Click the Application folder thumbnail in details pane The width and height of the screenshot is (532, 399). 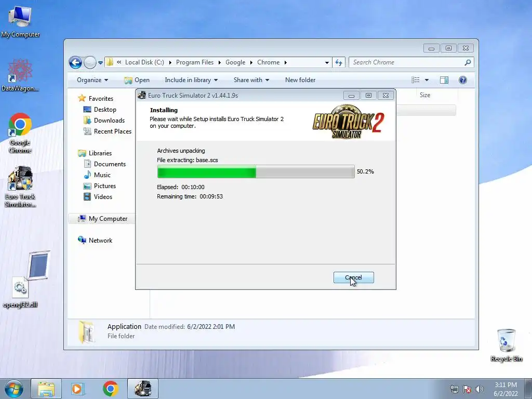coord(87,332)
